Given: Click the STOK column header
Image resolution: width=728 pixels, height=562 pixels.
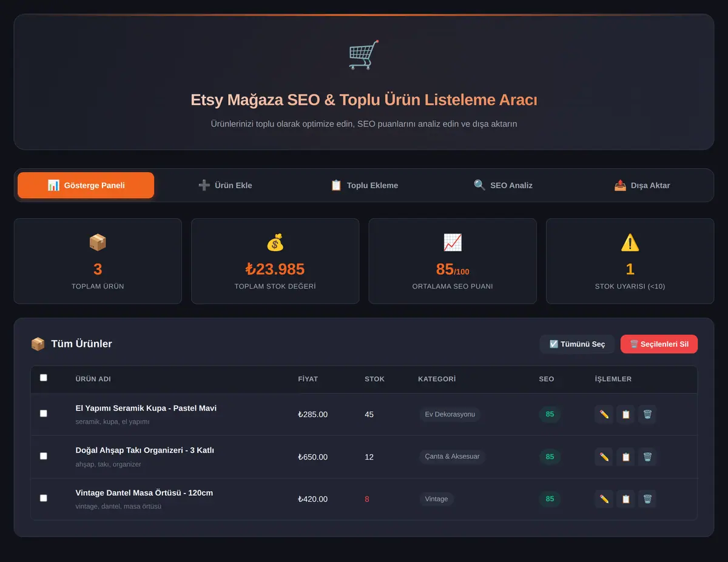Looking at the screenshot, I should coord(374,379).
